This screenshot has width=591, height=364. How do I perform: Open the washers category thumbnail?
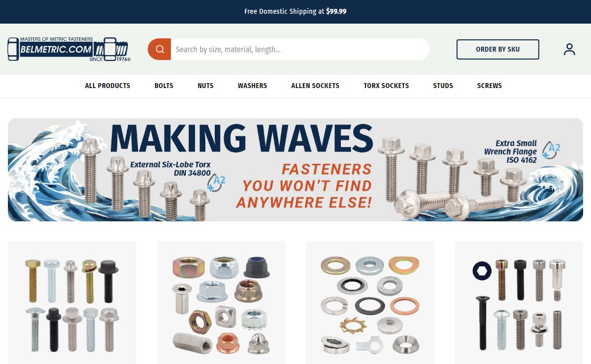[370, 303]
